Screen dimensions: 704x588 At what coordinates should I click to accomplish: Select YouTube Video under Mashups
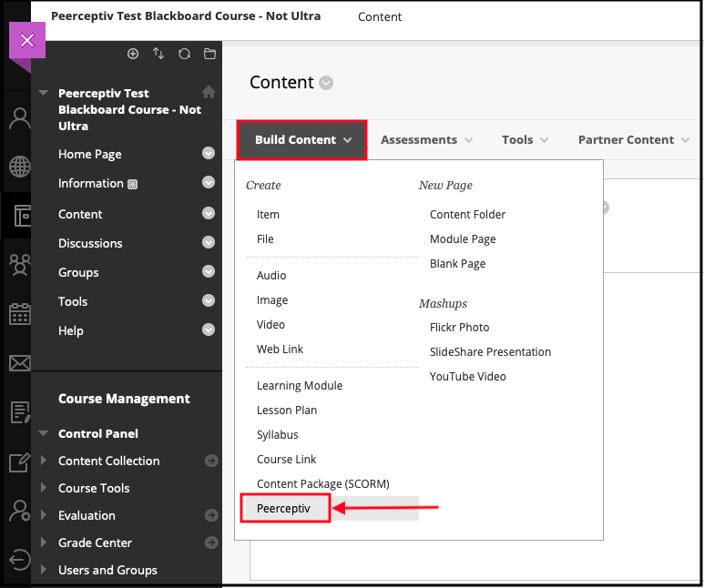click(x=467, y=377)
